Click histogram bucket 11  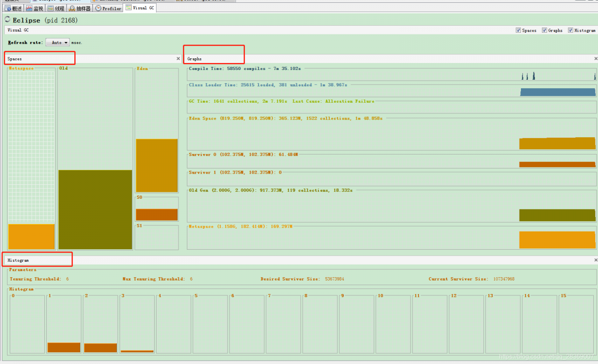[x=430, y=324]
